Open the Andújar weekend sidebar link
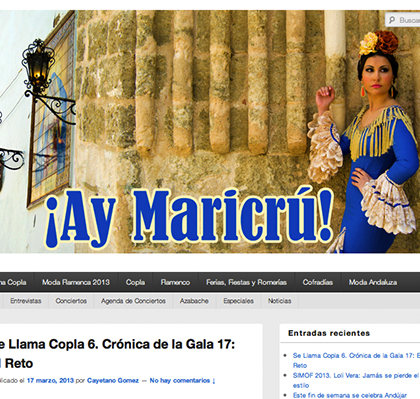Image resolution: width=420 pixels, height=399 pixels. click(x=350, y=395)
